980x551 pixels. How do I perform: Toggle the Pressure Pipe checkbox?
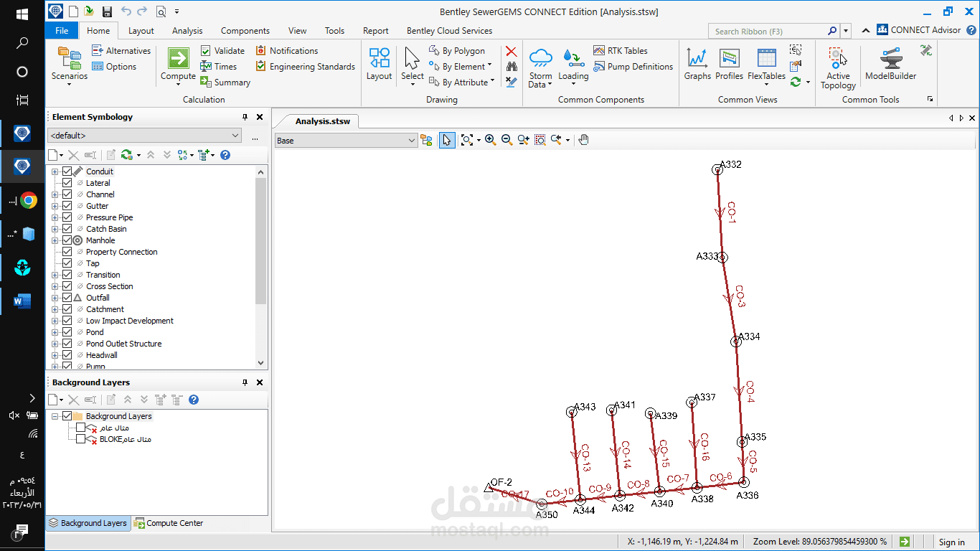point(67,217)
